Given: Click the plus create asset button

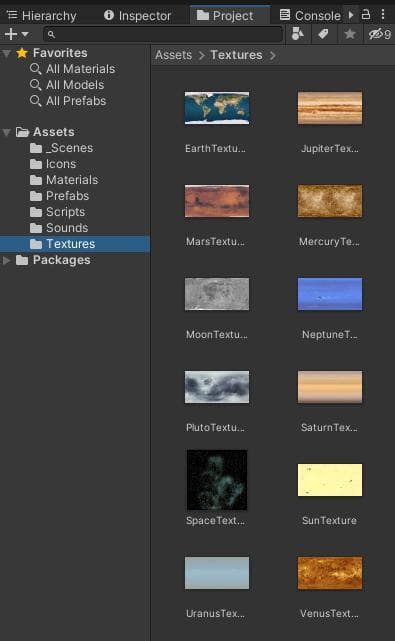Looking at the screenshot, I should [x=11, y=34].
